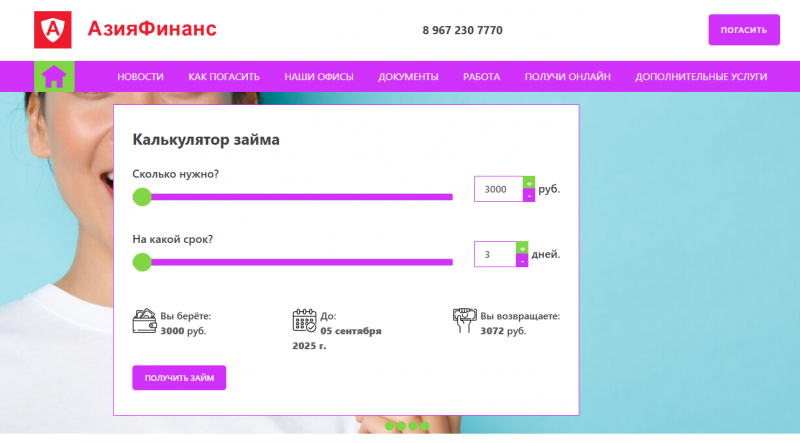Click the calendar icon beside the due date
This screenshot has width=800, height=443.
coord(304,321)
